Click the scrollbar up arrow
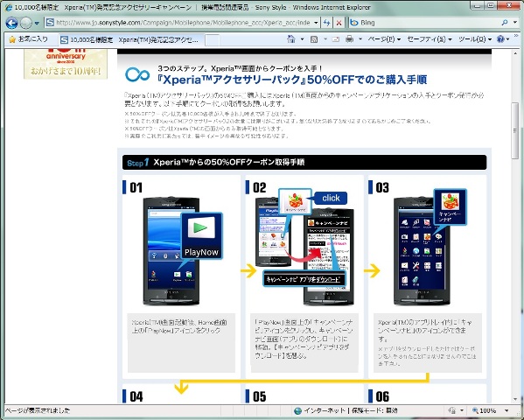524x420 pixels. [515, 52]
